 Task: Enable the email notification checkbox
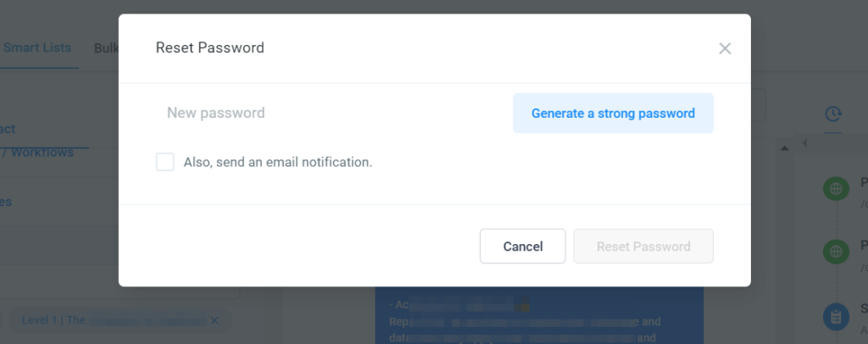165,162
